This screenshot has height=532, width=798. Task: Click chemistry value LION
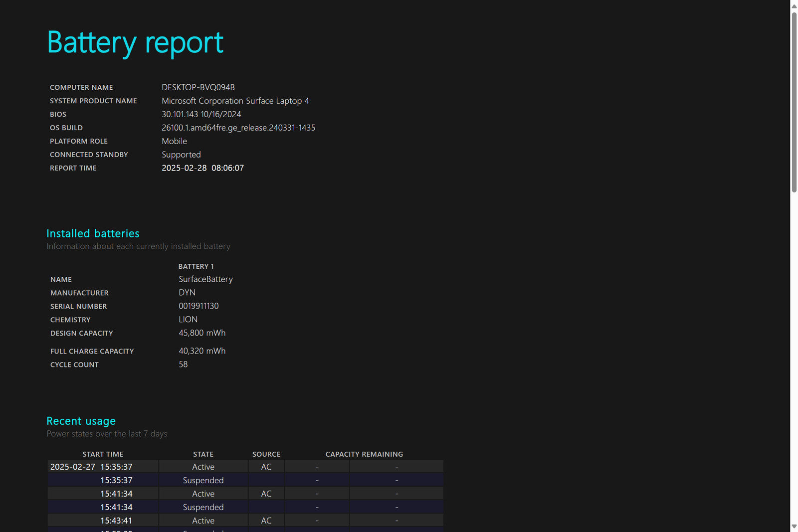[x=188, y=320]
